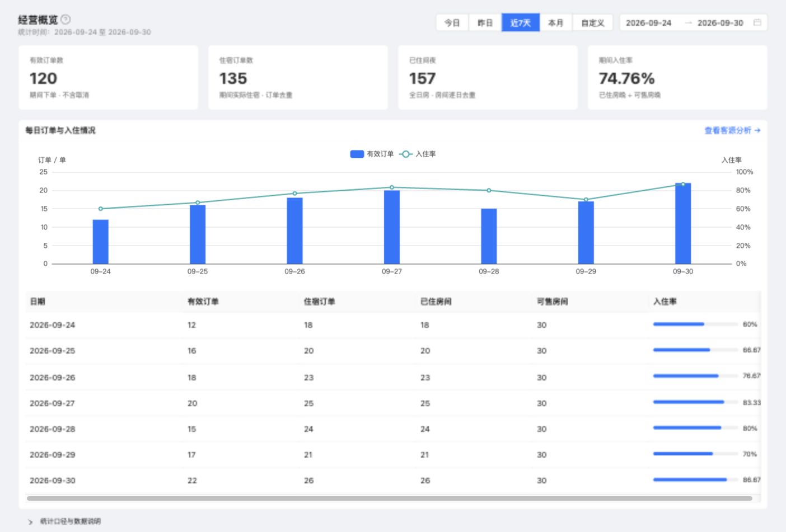Click the 住宿订单 value 25 in the 2026-09-27 row
The image size is (786, 532).
click(x=308, y=403)
